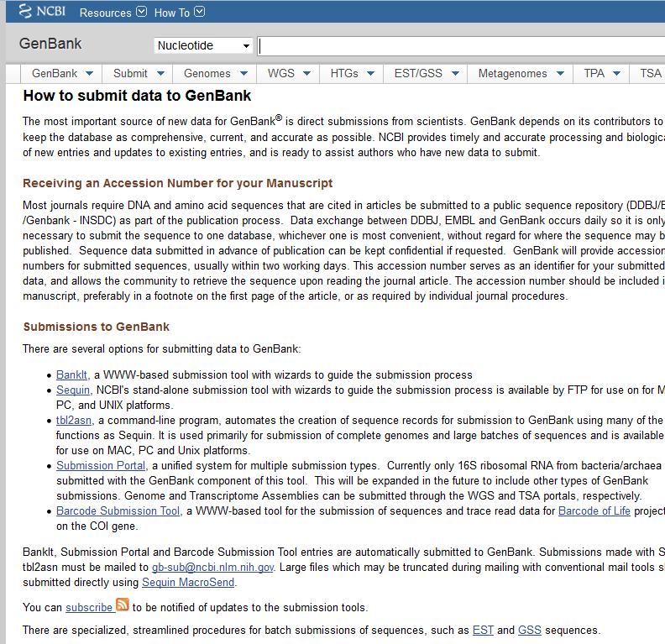Viewport: 665px width, 644px height.
Task: Click the 'How to submit data to GenBank' heading
Action: (x=137, y=96)
